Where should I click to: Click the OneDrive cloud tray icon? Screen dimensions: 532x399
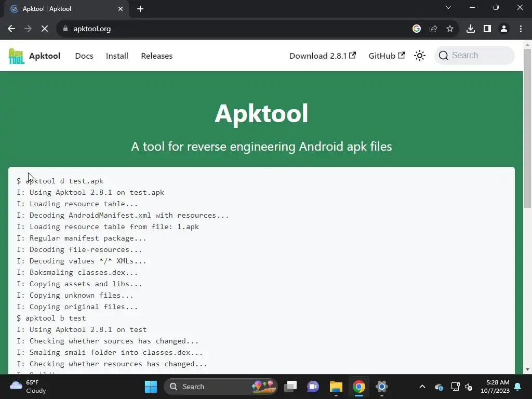[438, 387]
